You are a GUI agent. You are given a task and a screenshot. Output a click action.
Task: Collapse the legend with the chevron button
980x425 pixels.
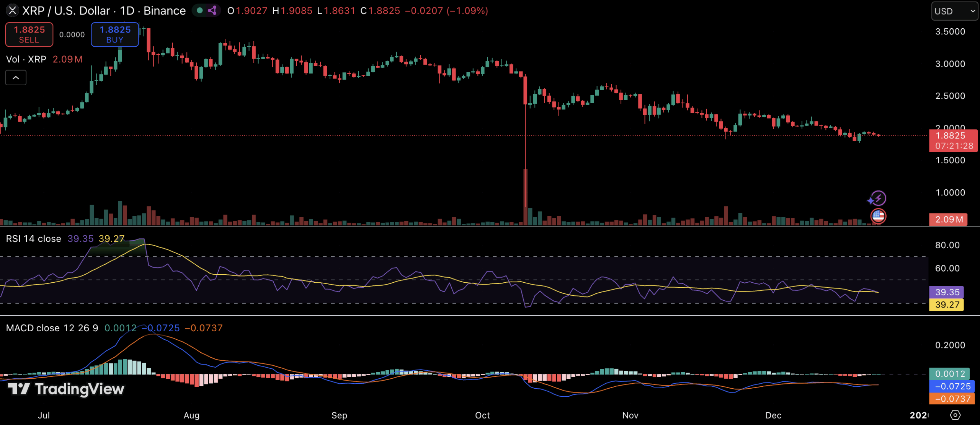point(16,77)
